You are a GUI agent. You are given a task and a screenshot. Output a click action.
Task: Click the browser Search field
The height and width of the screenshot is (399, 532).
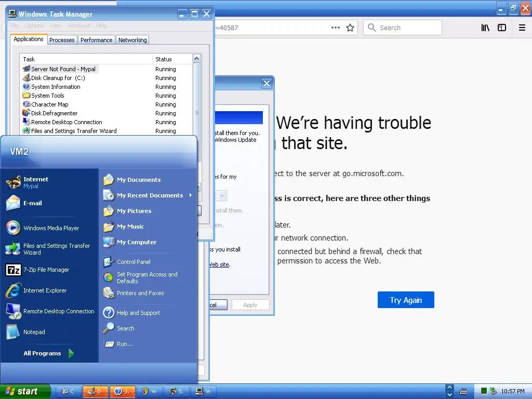coord(403,28)
